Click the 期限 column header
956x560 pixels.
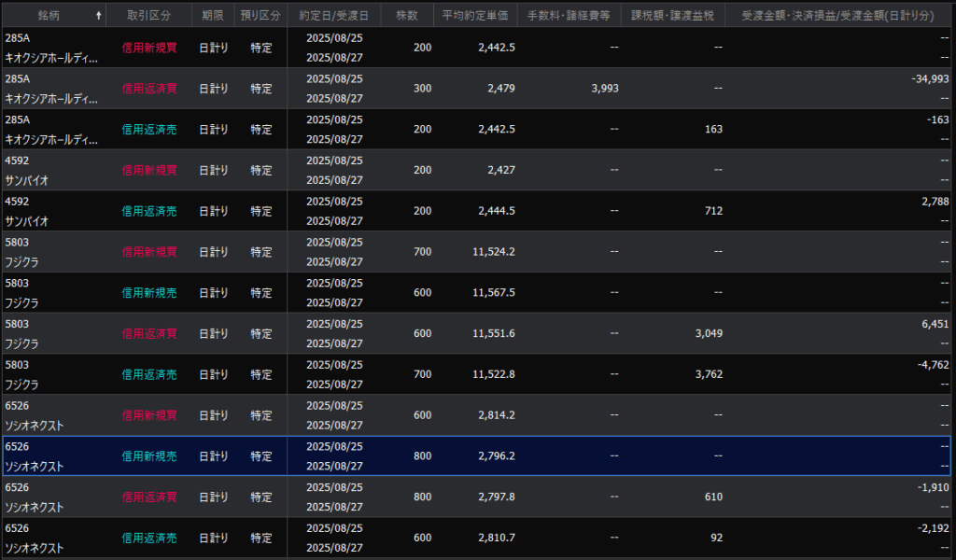coord(213,16)
